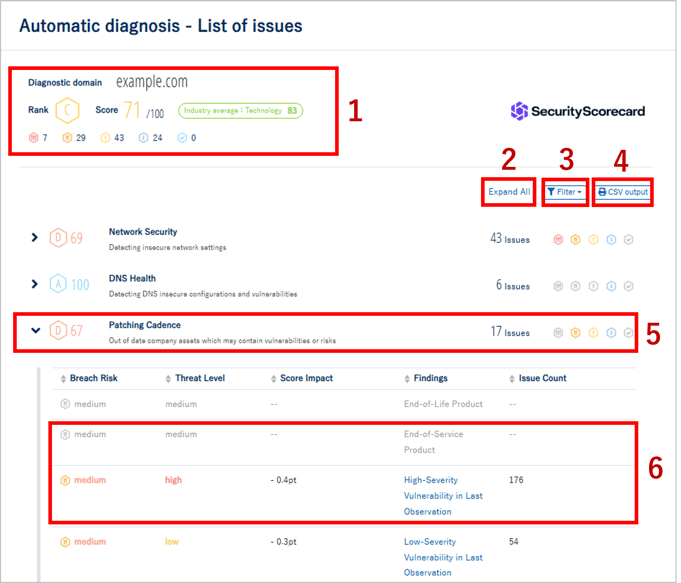This screenshot has width=681, height=583.
Task: Collapse the Patching Cadence category
Action: 36,331
